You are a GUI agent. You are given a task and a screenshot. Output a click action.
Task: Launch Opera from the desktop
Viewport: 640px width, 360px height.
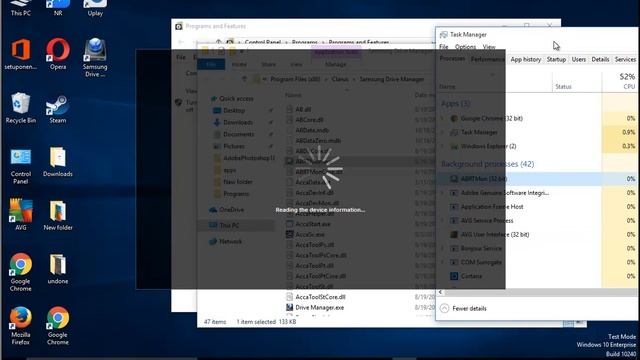click(x=58, y=54)
